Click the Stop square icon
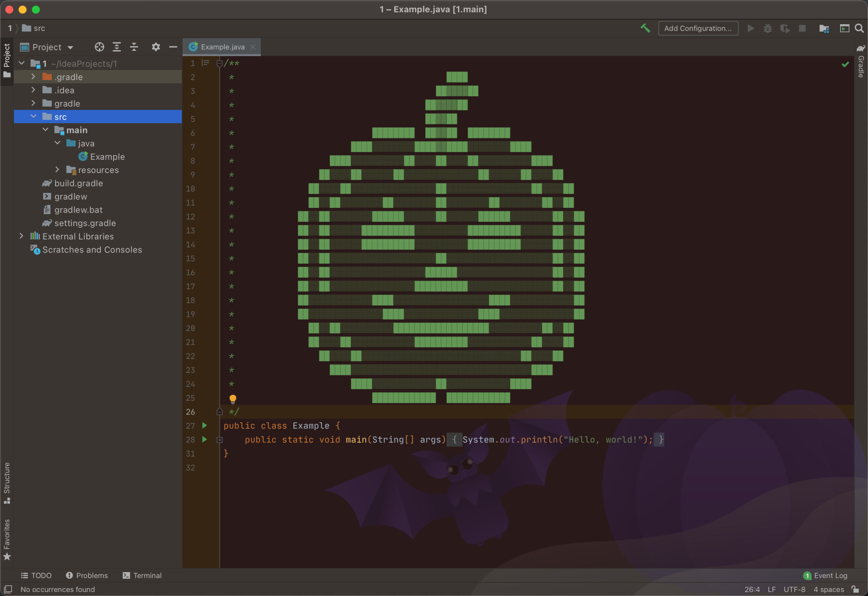 (802, 28)
